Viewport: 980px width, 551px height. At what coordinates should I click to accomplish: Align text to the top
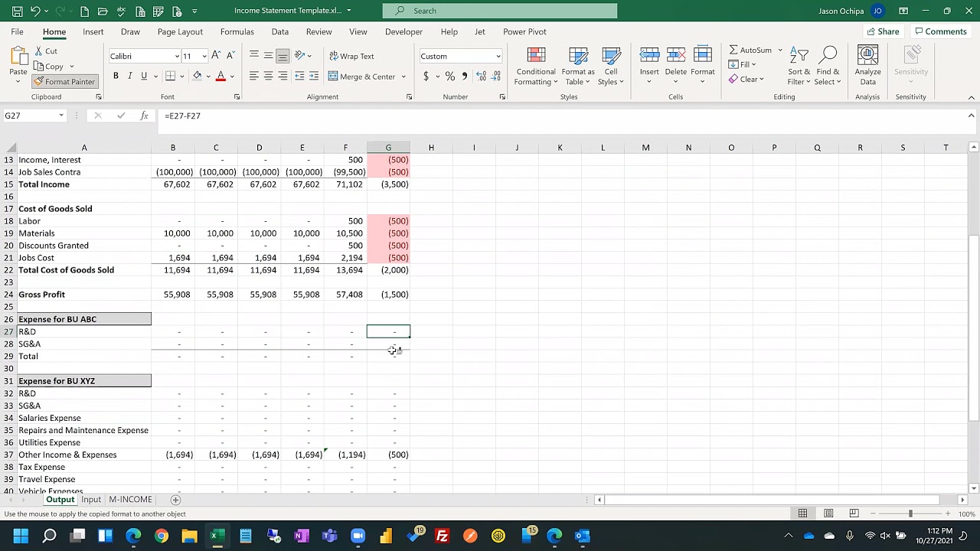[x=253, y=56]
